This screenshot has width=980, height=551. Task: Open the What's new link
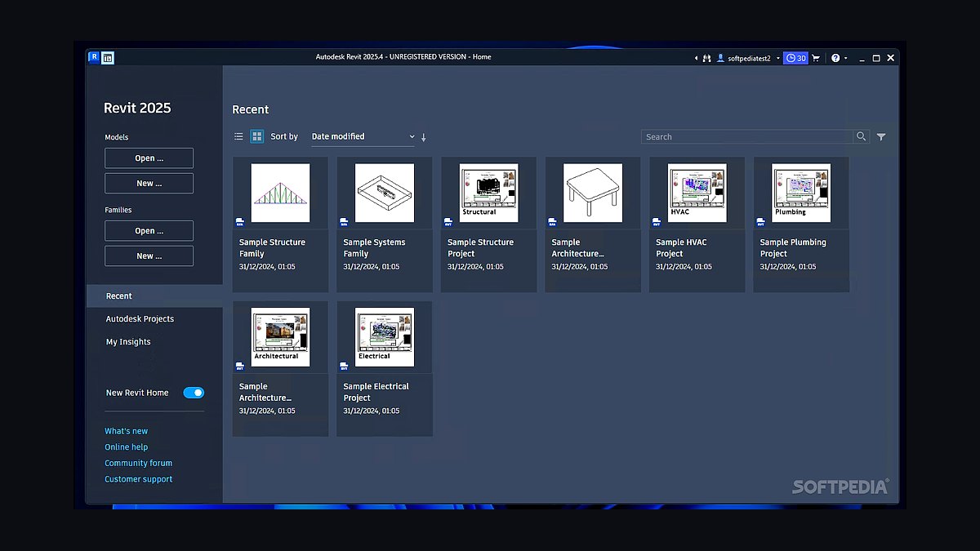point(127,431)
